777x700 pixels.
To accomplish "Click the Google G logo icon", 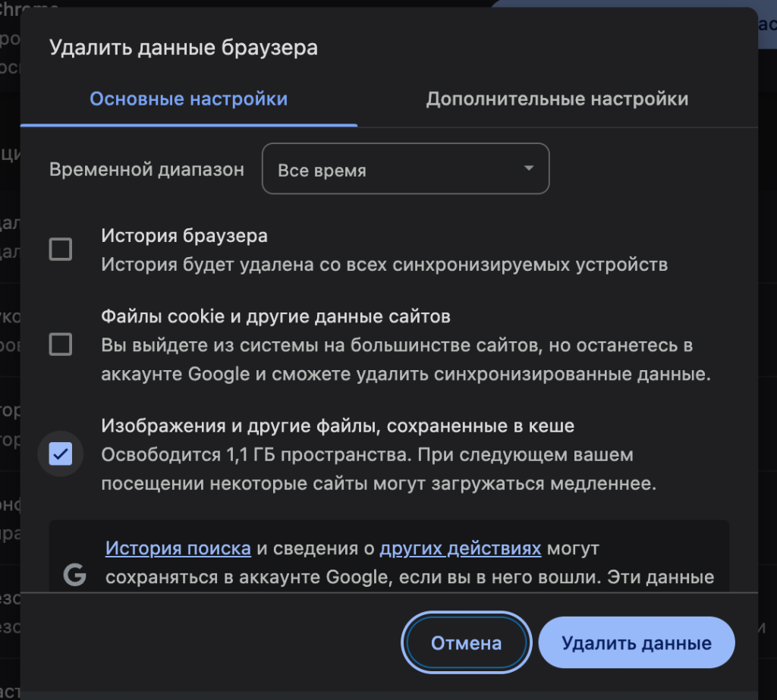I will [x=74, y=576].
